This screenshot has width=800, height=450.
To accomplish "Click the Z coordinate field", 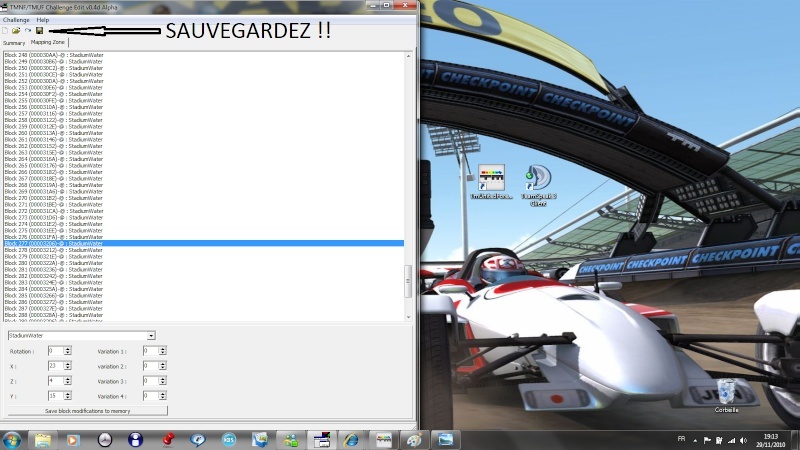I will (56, 381).
